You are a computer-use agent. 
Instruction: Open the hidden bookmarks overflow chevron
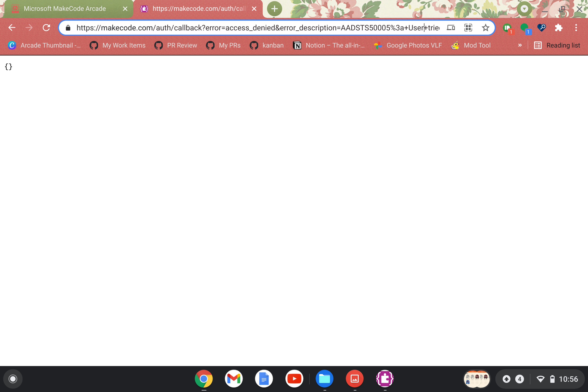520,45
